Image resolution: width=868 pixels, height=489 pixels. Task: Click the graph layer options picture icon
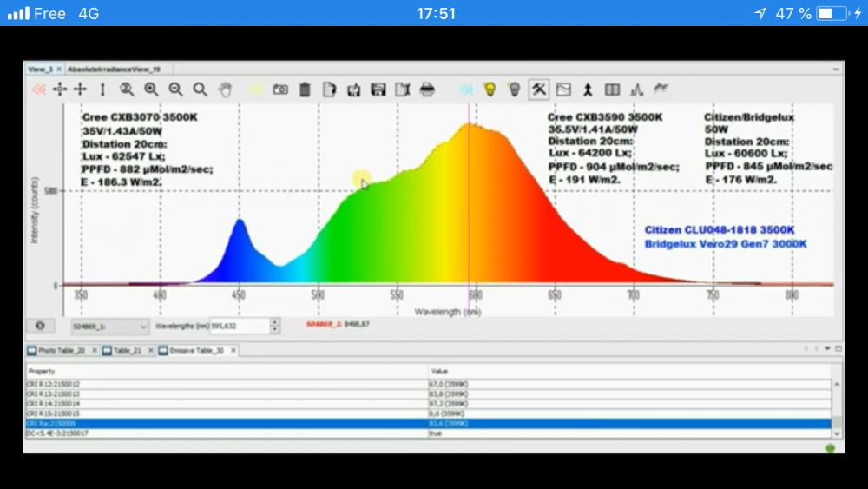(563, 89)
